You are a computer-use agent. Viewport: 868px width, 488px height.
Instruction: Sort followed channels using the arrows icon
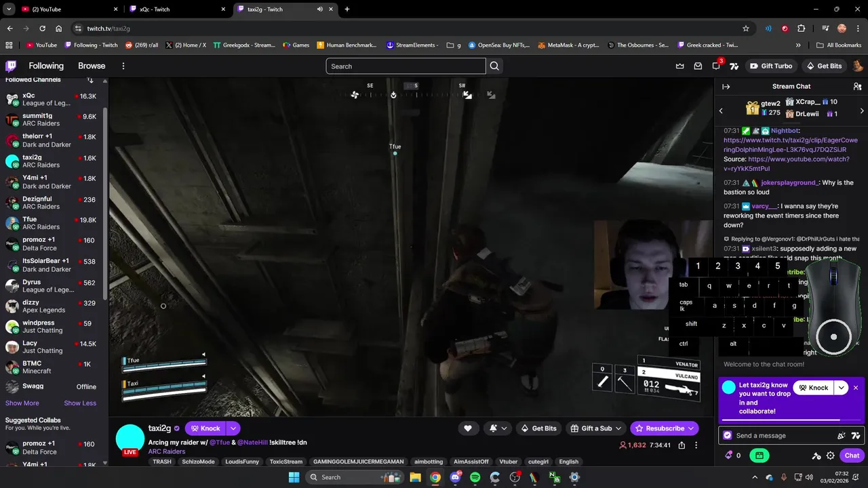point(90,80)
